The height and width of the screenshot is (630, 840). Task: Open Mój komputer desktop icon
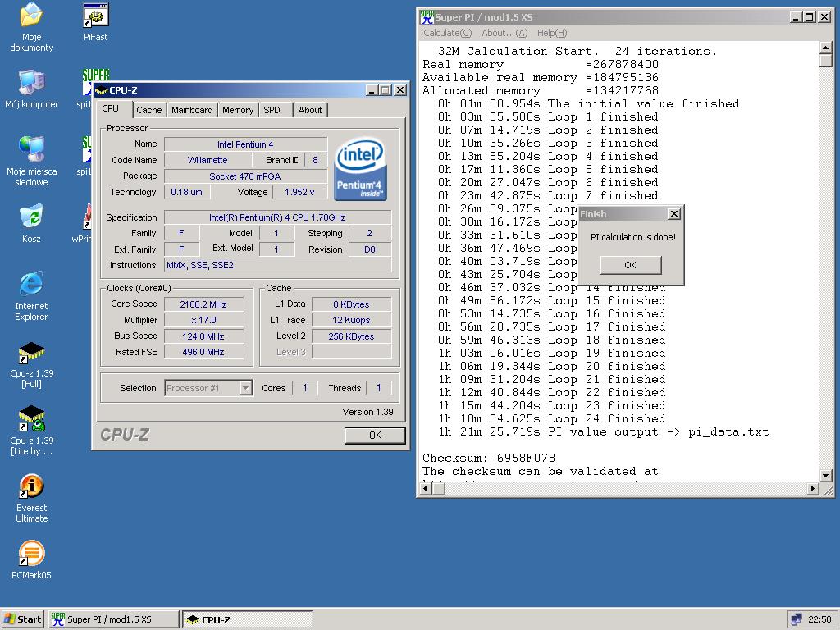coord(31,89)
